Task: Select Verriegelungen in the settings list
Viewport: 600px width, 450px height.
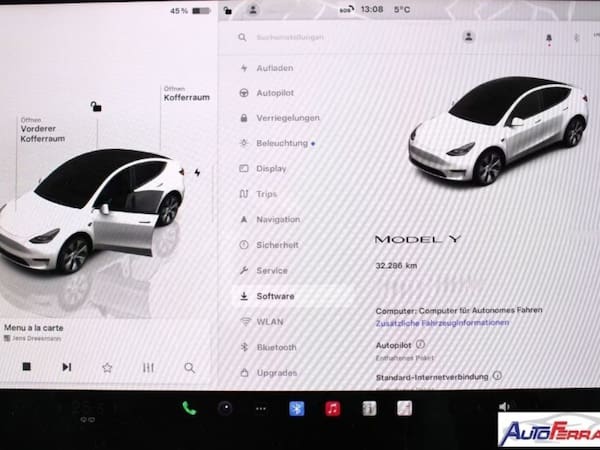Action: 280,118
